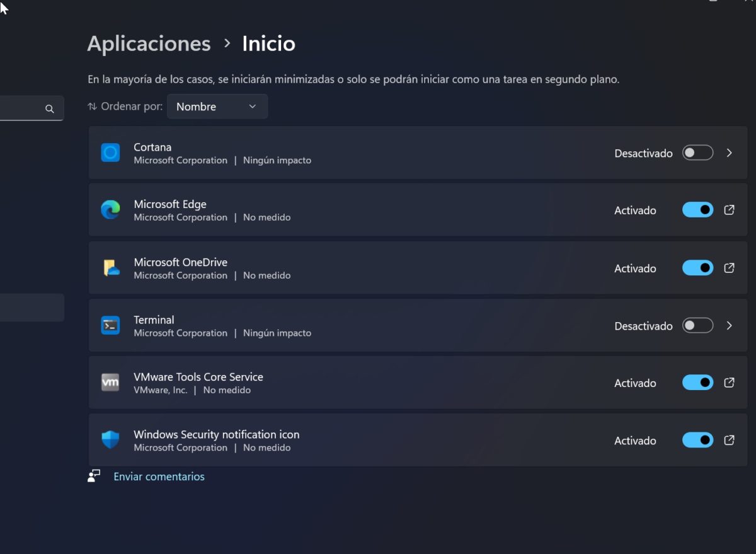Viewport: 756px width, 554px height.
Task: Open external link icon for Windows Security
Action: click(729, 440)
